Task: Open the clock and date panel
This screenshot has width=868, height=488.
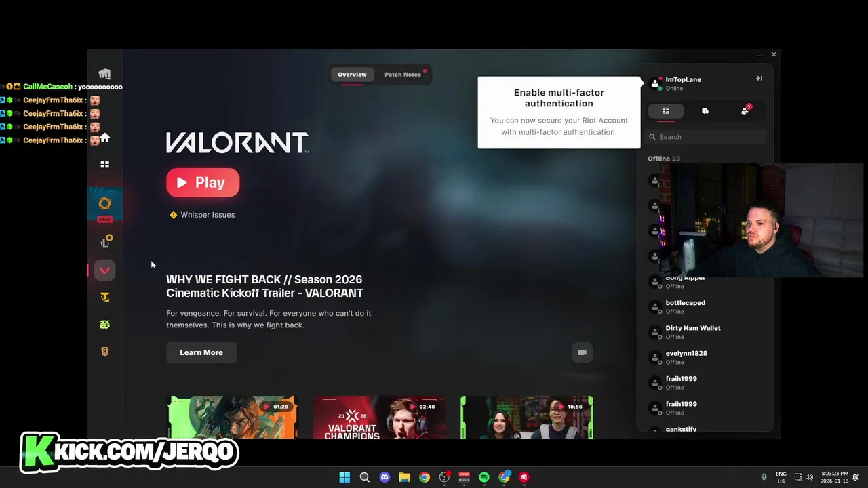Action: [x=834, y=477]
